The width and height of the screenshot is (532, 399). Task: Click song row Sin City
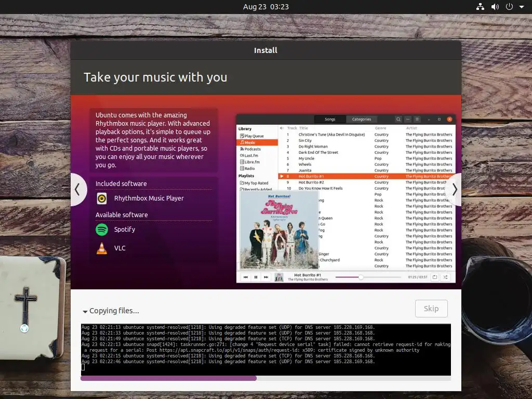(x=366, y=140)
